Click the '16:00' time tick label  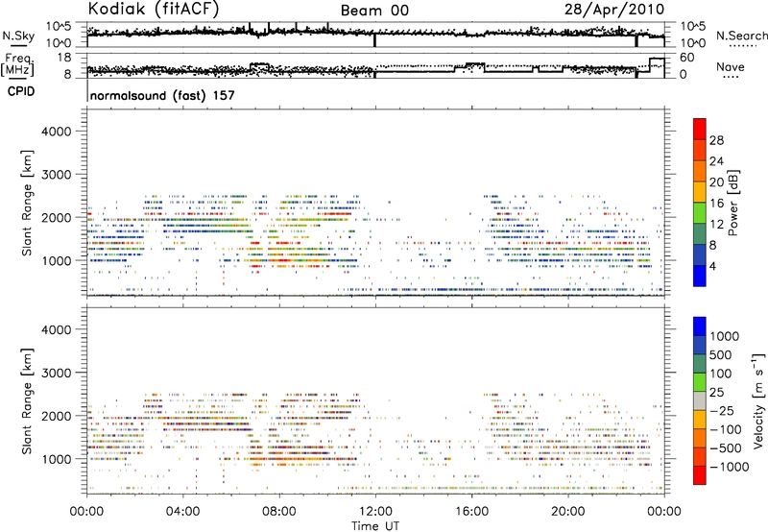[x=471, y=512]
